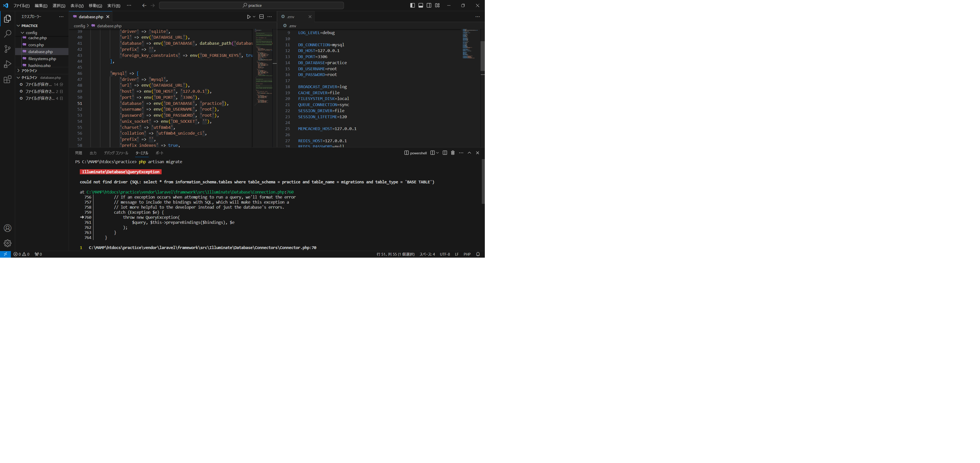Open the Accounts menu icon

click(7, 228)
